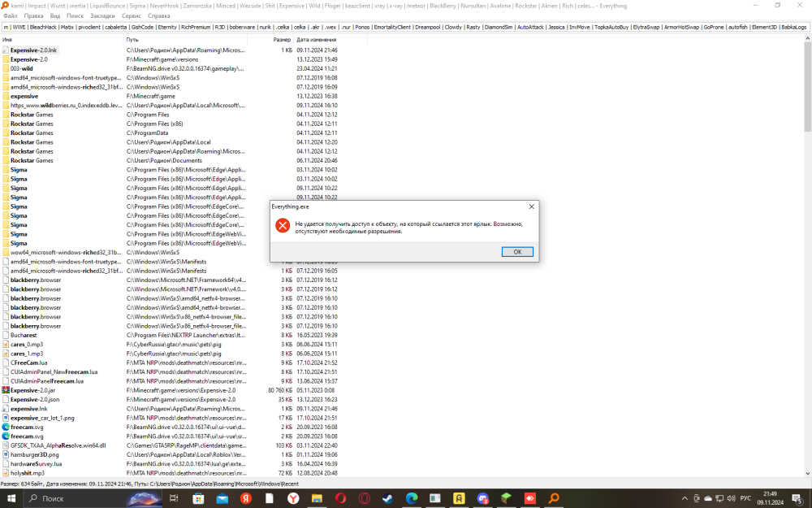
Task: Open the Справка menu
Action: pyautogui.click(x=158, y=15)
